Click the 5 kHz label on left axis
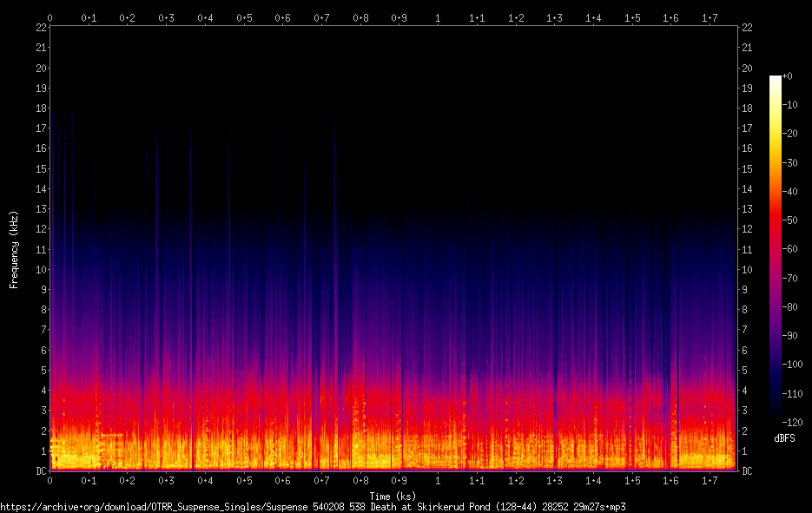The image size is (812, 513). 44,370
